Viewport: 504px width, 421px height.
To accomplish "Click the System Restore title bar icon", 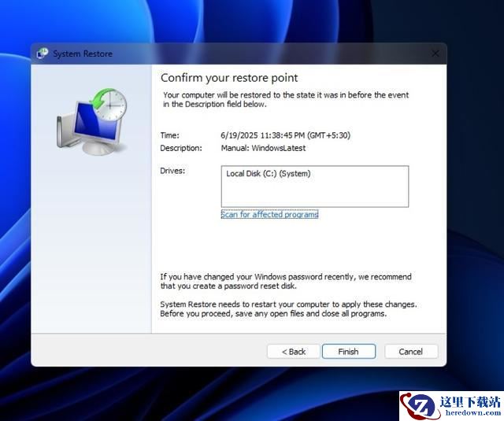I will (x=43, y=54).
